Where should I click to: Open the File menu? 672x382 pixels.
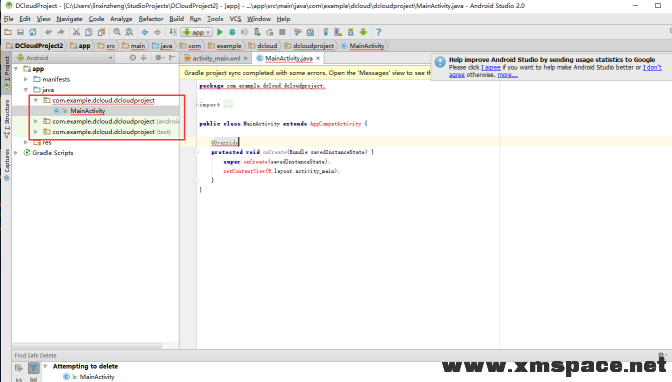point(9,19)
